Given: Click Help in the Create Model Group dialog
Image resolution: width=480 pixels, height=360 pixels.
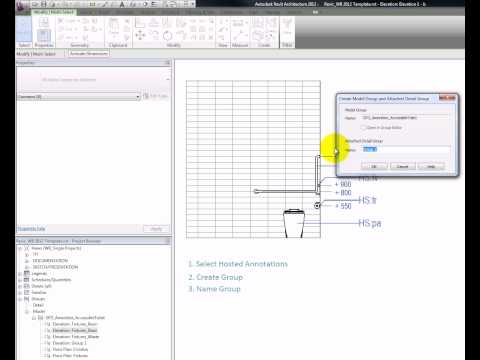Looking at the screenshot, I should (x=431, y=166).
